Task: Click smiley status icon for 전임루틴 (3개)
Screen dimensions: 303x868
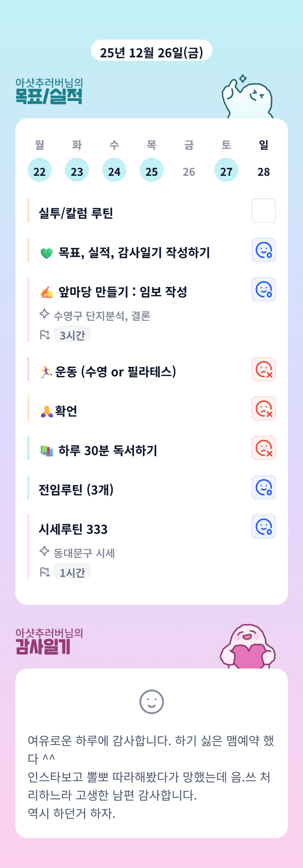Action: (x=263, y=487)
